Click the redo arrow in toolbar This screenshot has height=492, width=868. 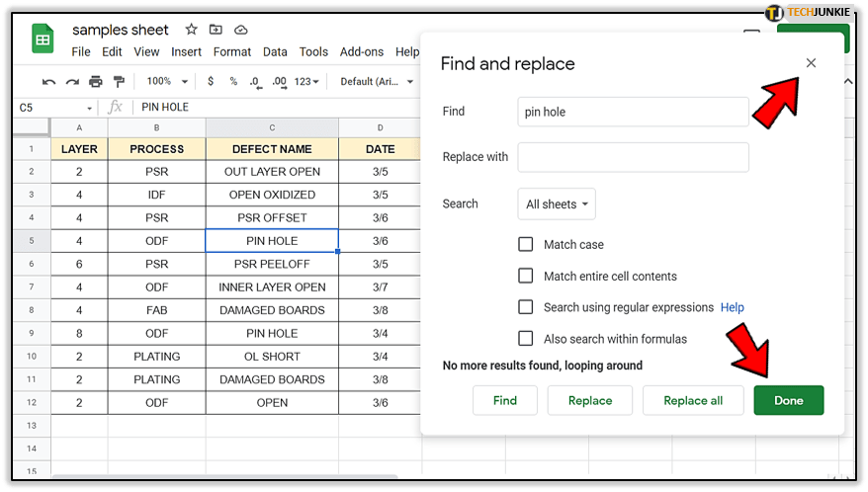tap(72, 81)
